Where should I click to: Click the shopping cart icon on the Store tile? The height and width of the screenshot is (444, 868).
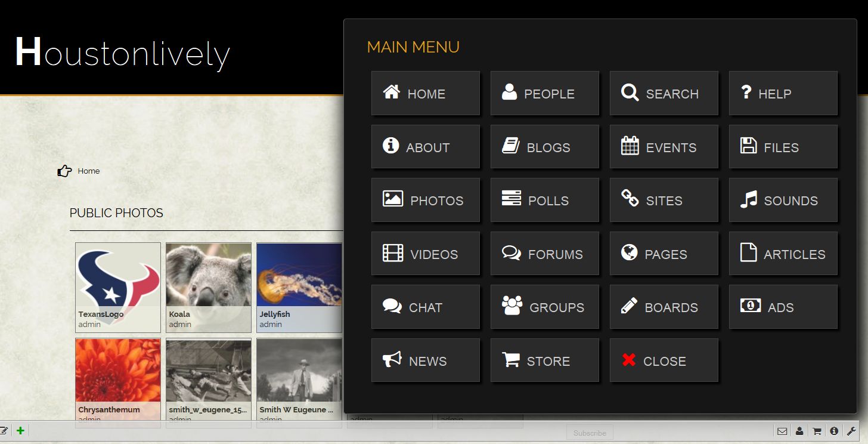tap(510, 359)
